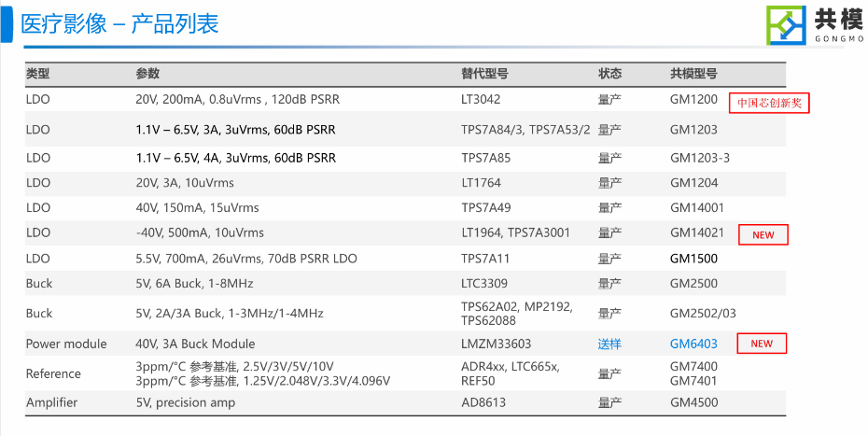Image resolution: width=868 pixels, height=436 pixels.
Task: Select the Power module row label
Action: 66,344
